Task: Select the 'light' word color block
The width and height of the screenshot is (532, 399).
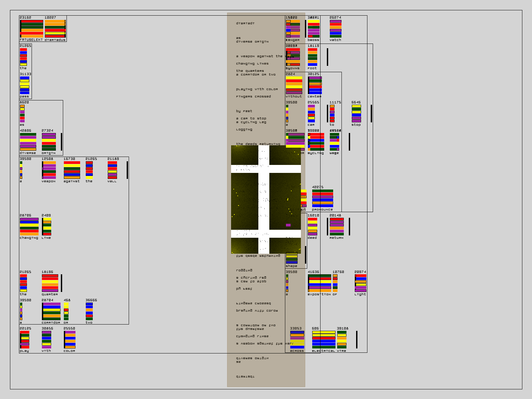Action: point(360,283)
